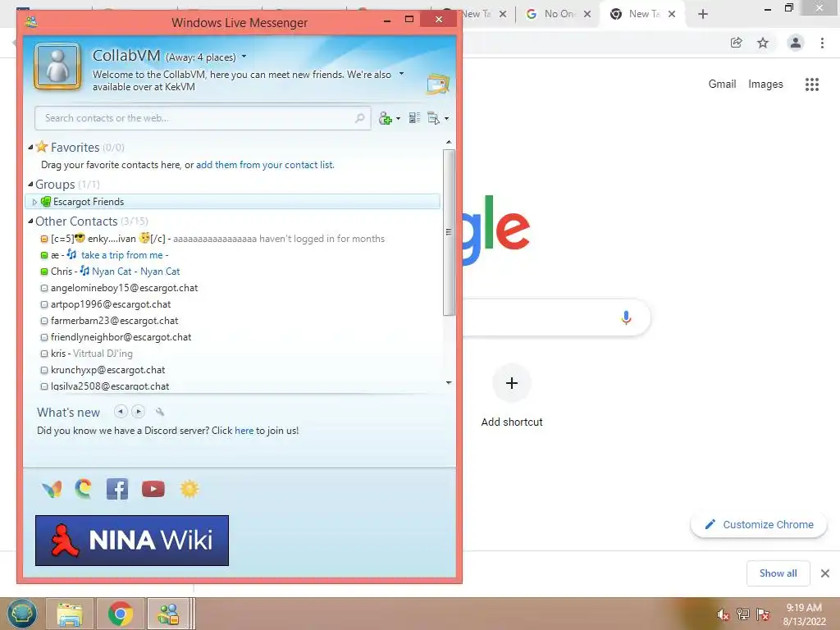
Task: Open File Explorer from the taskbar
Action: (70, 614)
